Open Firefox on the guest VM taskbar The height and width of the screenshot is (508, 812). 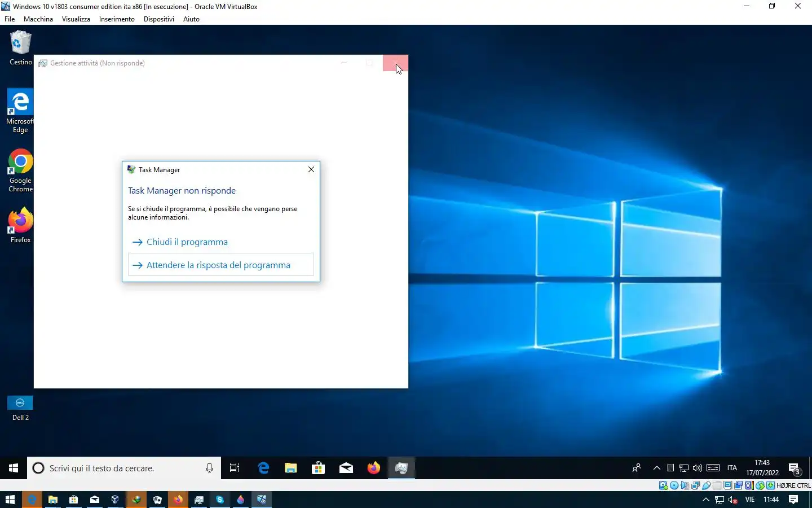(374, 468)
